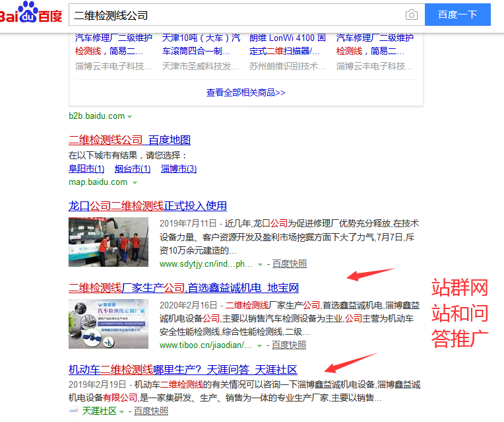This screenshot has height=422, width=504.
Task: Click the 百度一下 search button
Action: (457, 15)
